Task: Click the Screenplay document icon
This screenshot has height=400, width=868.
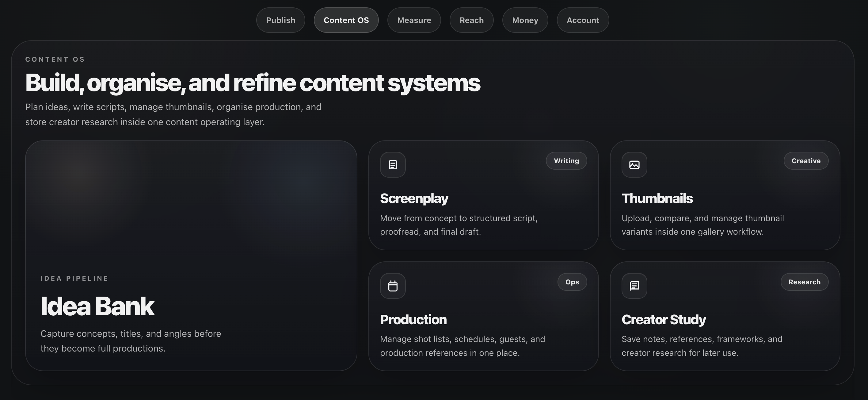Action: pyautogui.click(x=393, y=165)
